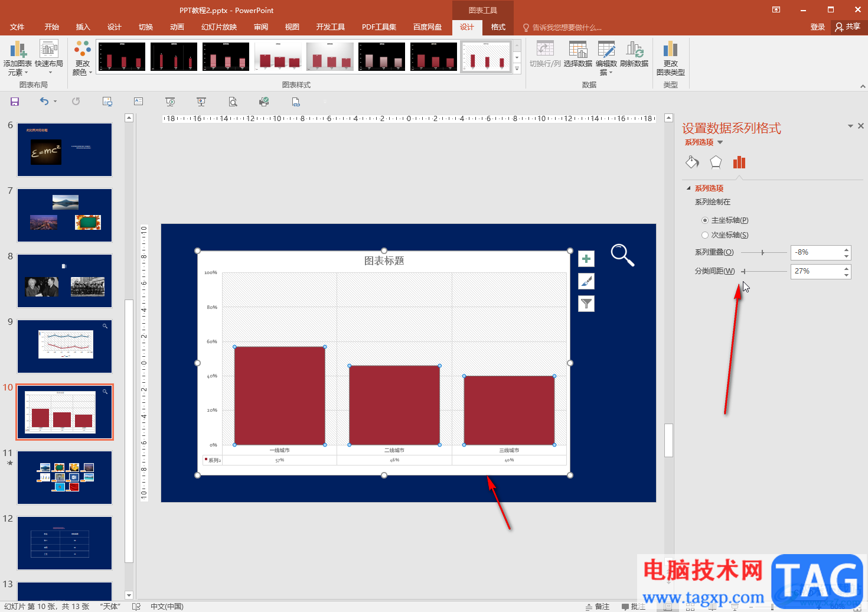
Task: Click the Chart Filters funnel button
Action: pos(586,304)
